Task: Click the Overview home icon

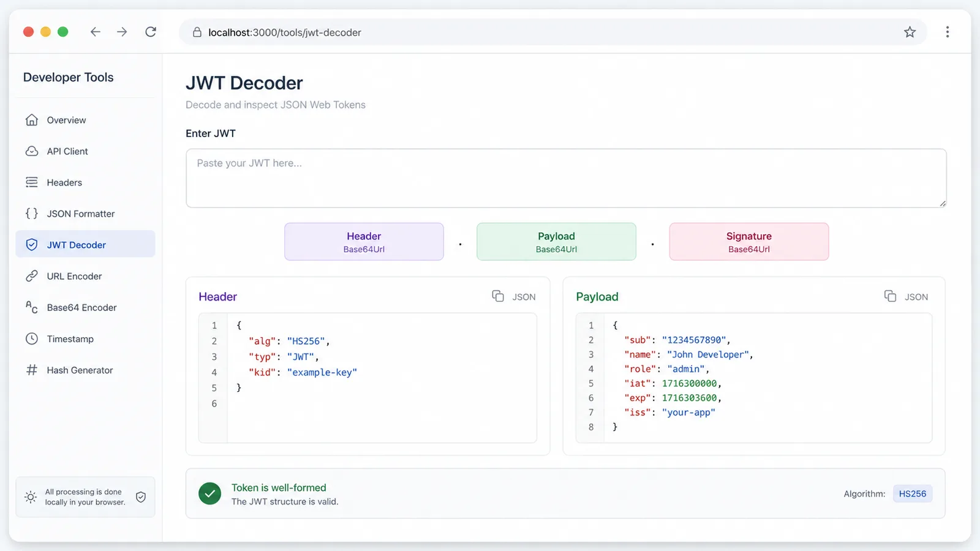Action: point(32,120)
